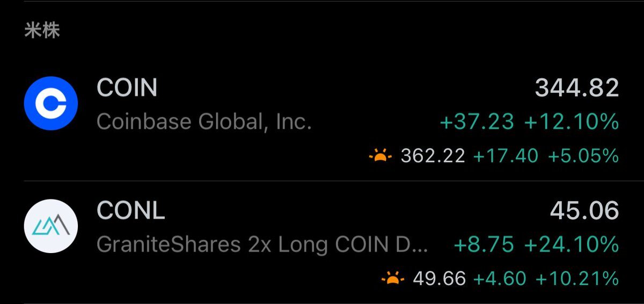644x304 pixels.
Task: Toggle COIN percent change +12.10%
Action: pyautogui.click(x=572, y=123)
